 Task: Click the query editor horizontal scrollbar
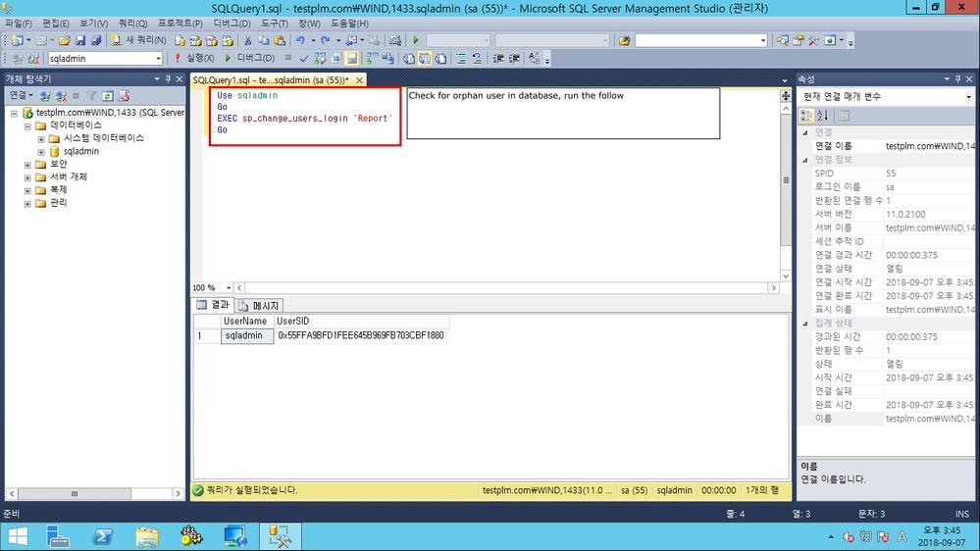pyautogui.click(x=506, y=288)
